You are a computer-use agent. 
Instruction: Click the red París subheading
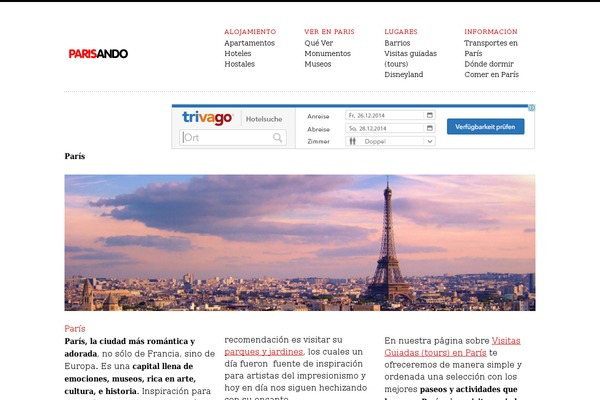75,328
